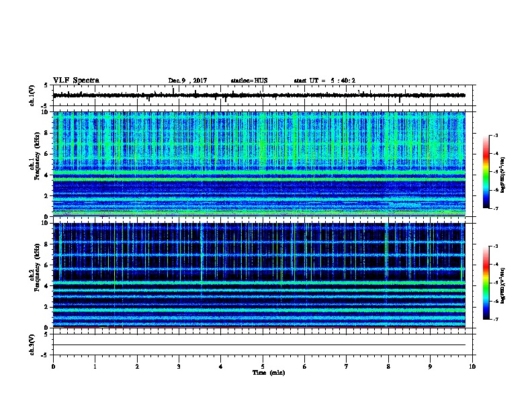Click tick label "3" on the Time axis
This screenshot has width=532, height=411.
coord(179,367)
